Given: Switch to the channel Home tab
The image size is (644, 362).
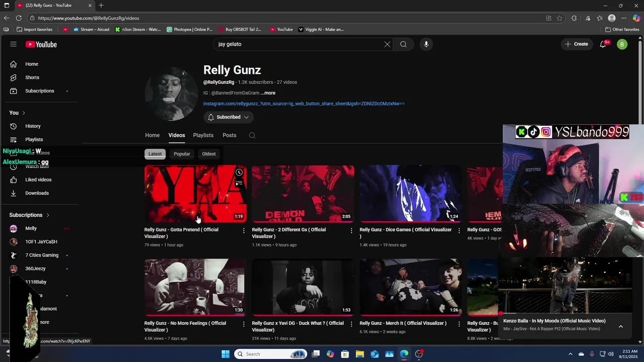Looking at the screenshot, I should click(x=152, y=135).
